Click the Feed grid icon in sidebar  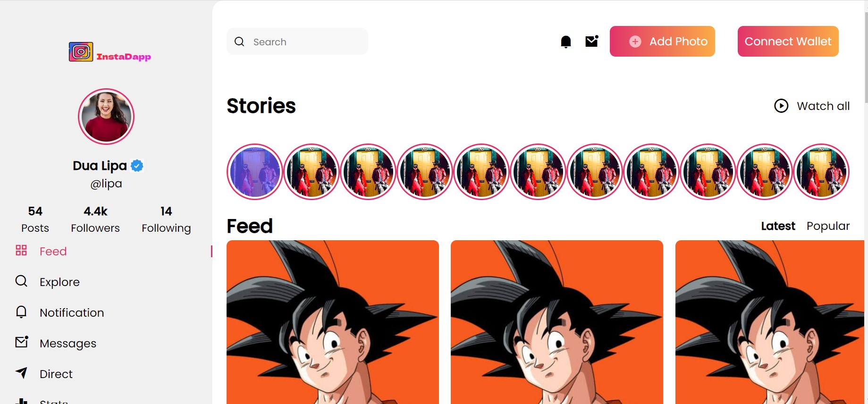coord(21,250)
